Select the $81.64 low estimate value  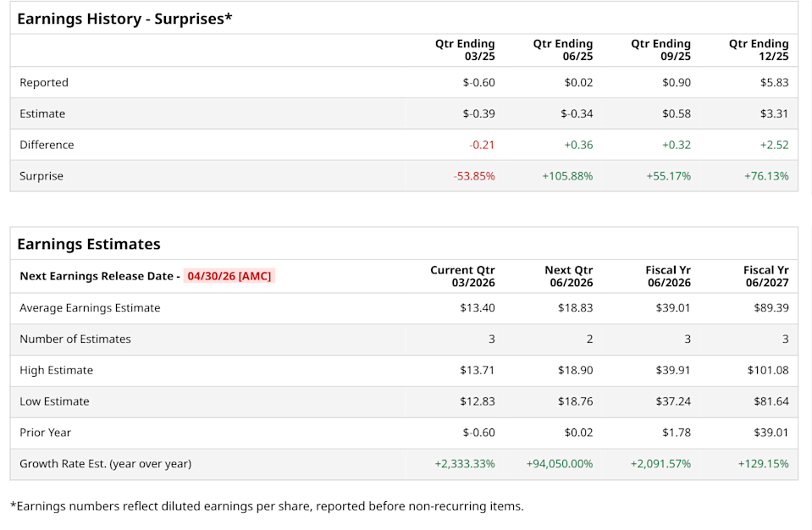pyautogui.click(x=771, y=401)
